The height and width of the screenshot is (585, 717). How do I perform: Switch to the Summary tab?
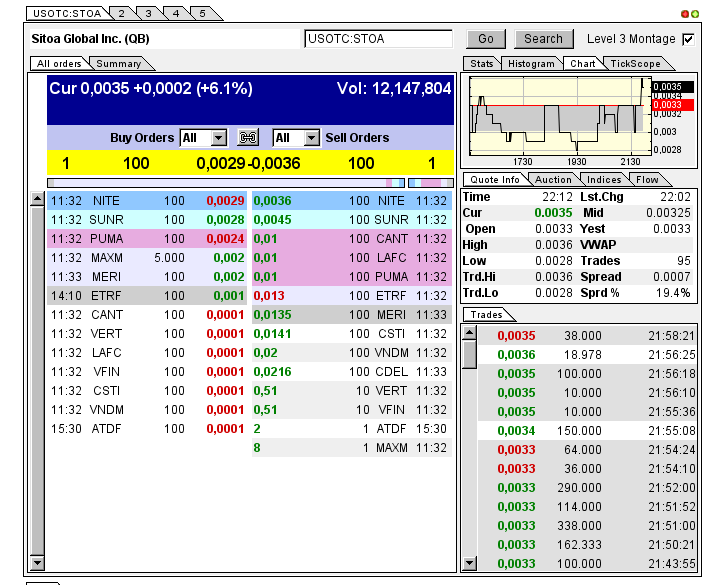(x=119, y=64)
